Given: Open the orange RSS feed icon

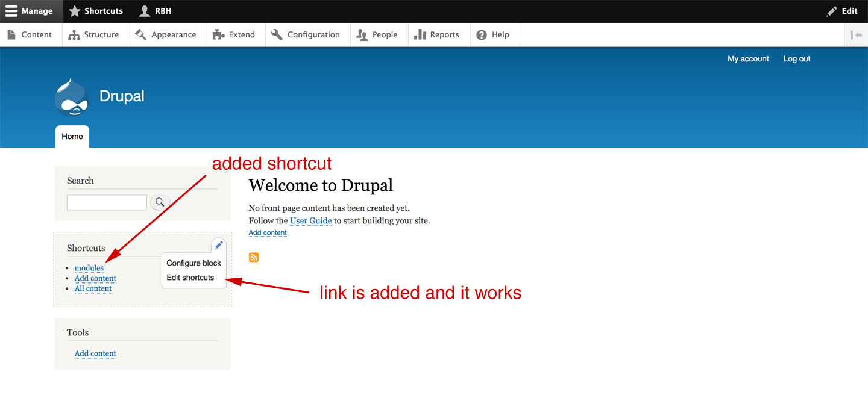Looking at the screenshot, I should tap(253, 256).
